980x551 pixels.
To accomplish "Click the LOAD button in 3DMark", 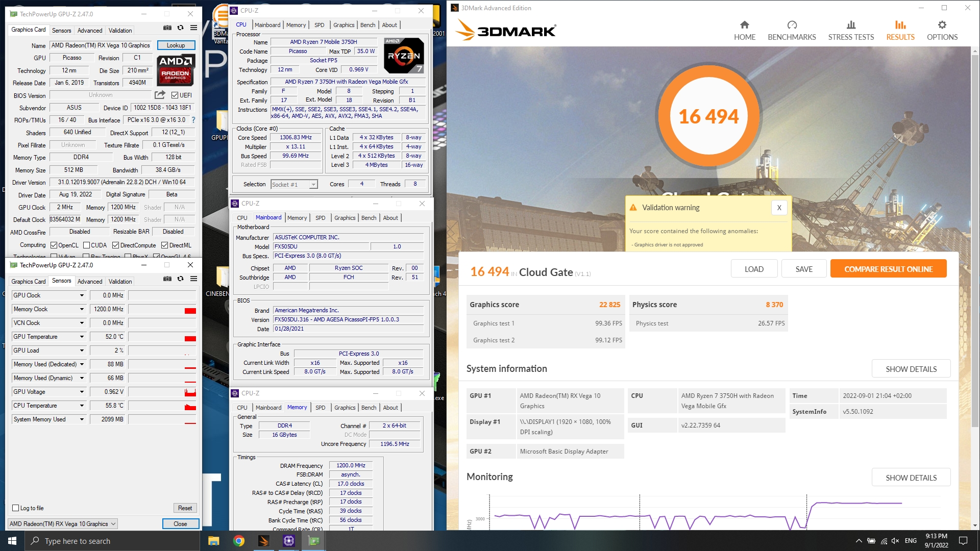I will pyautogui.click(x=754, y=269).
